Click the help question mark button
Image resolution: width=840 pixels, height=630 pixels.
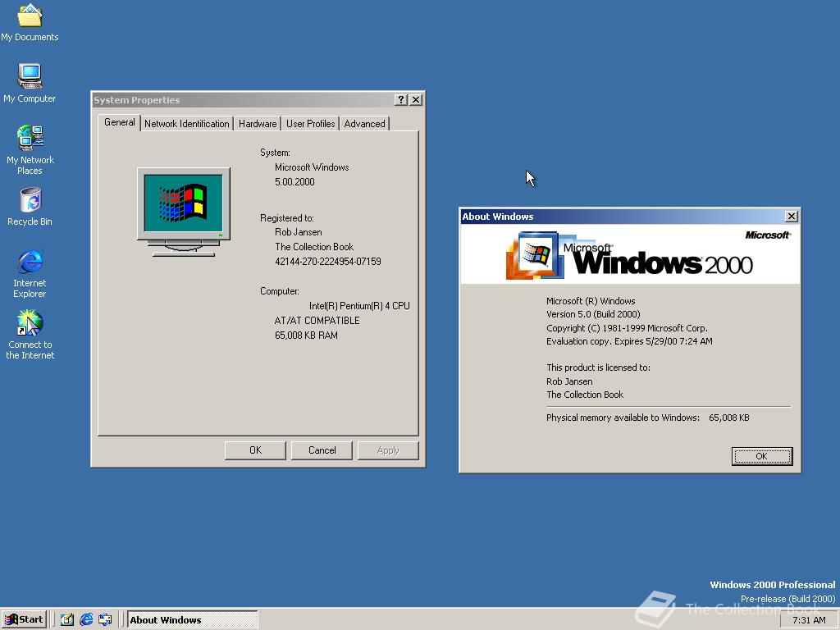[x=400, y=99]
